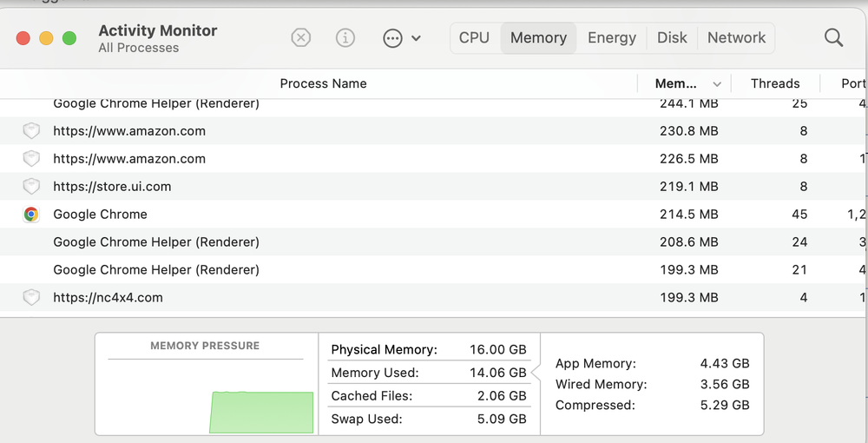Open the process info (i) icon

point(345,37)
